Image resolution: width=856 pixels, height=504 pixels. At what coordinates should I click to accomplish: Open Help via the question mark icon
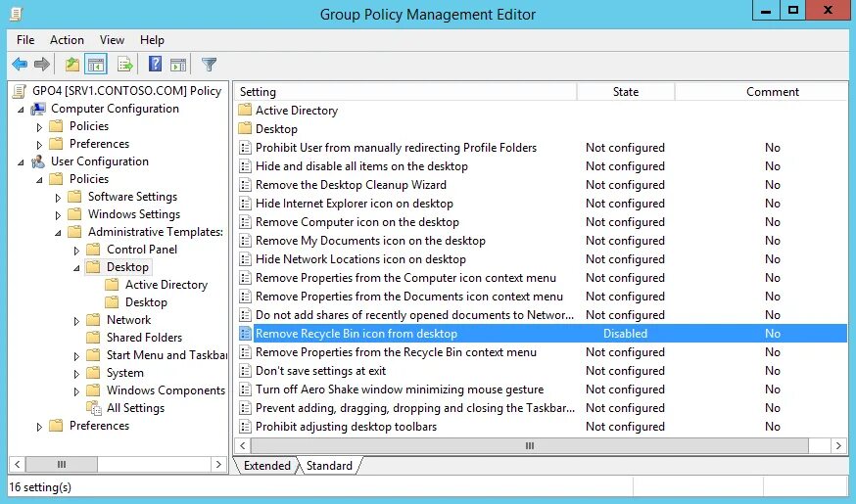pos(155,65)
